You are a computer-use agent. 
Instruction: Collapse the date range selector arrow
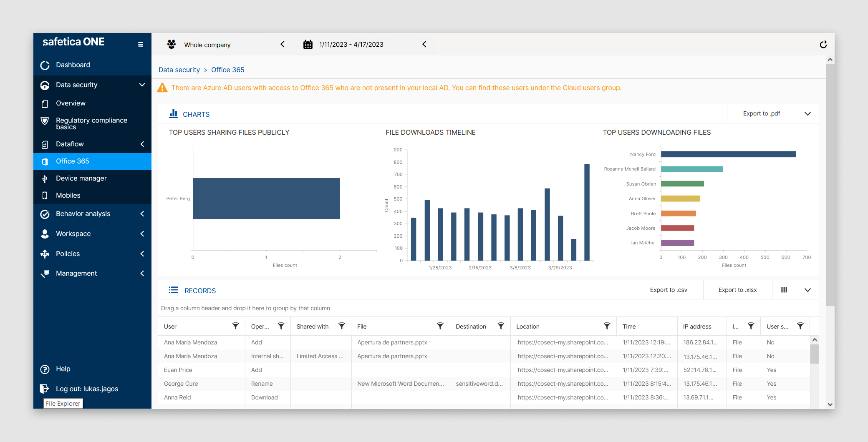point(424,44)
